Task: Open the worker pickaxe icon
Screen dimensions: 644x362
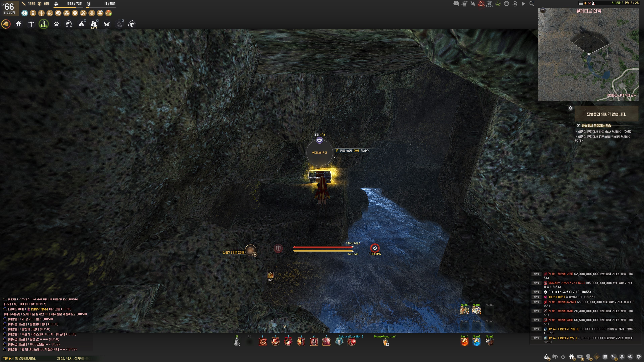Action: [x=31, y=24]
